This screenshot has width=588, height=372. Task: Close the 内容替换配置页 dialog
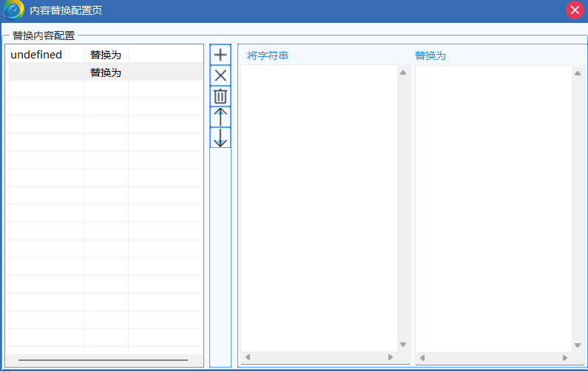[575, 10]
